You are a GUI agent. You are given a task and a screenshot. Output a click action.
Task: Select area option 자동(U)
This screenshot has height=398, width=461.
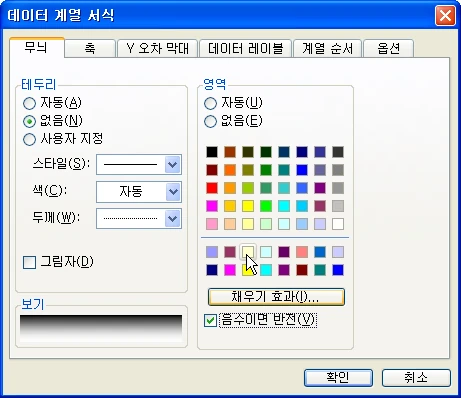click(x=233, y=103)
